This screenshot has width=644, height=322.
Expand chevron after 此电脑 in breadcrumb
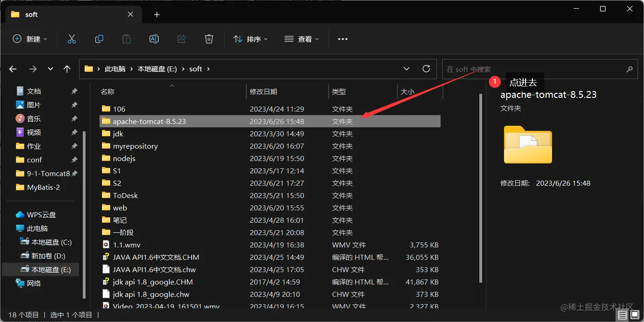click(131, 69)
